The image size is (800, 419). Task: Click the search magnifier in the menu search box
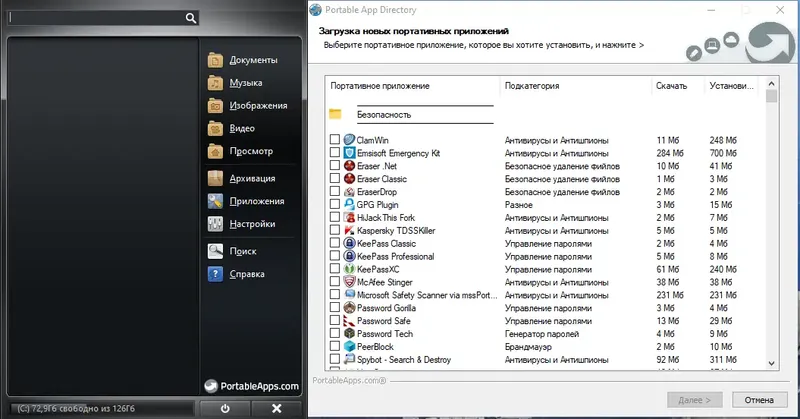coord(191,18)
